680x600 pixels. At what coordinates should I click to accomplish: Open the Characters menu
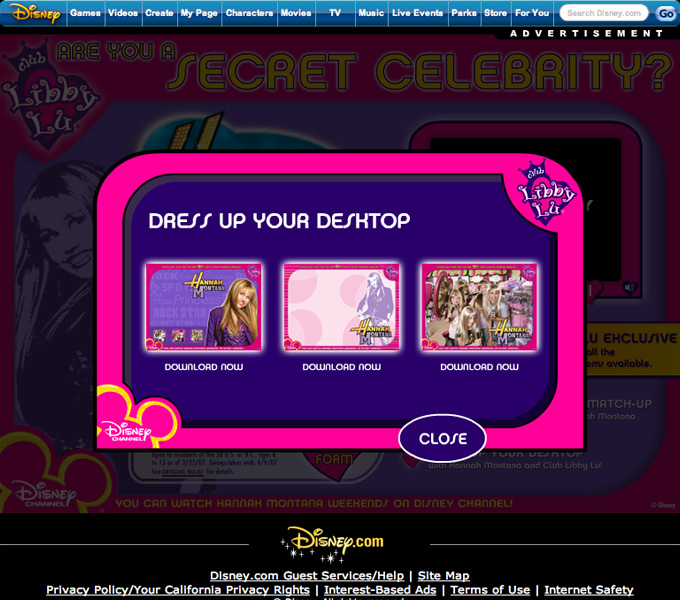point(249,13)
